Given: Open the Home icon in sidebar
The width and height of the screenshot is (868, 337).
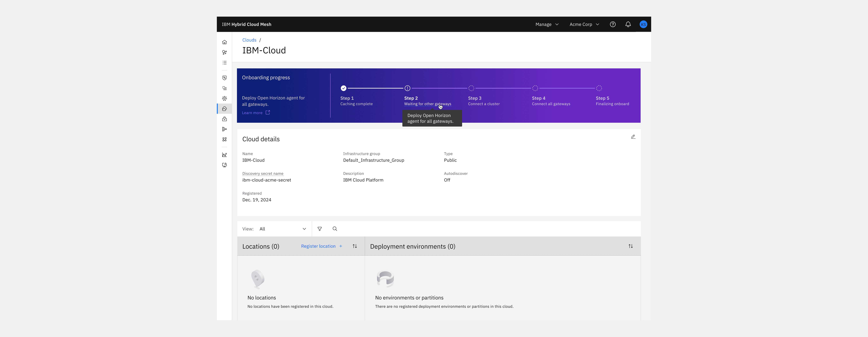Looking at the screenshot, I should coord(224,42).
